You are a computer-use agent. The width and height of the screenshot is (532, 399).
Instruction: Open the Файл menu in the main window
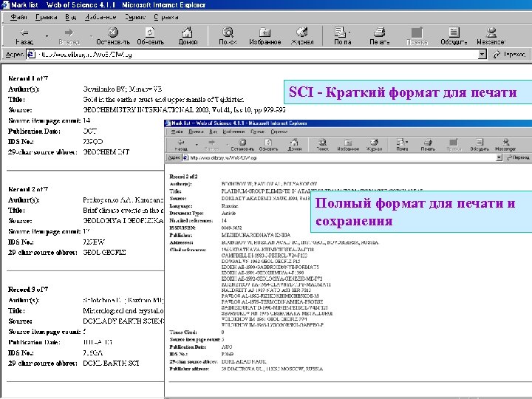click(x=18, y=17)
